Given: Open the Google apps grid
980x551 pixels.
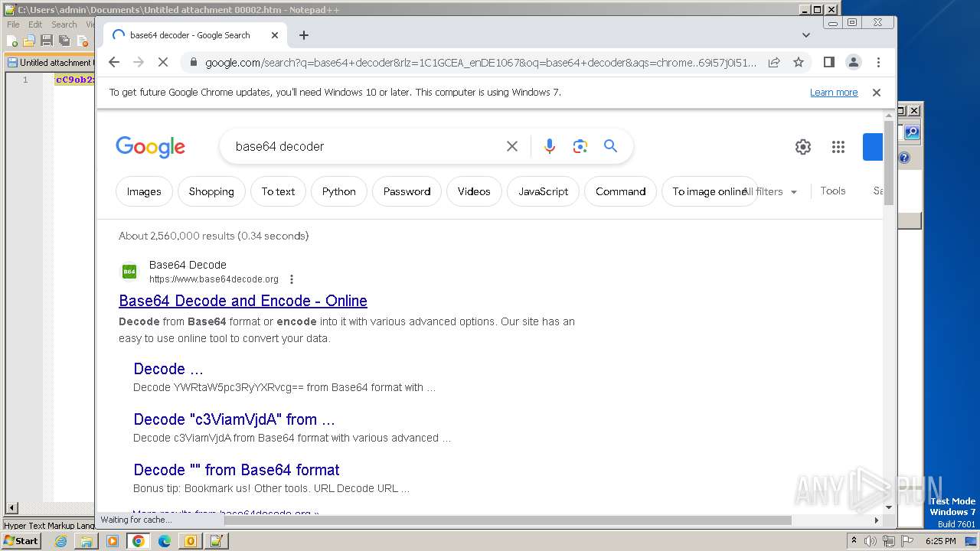Looking at the screenshot, I should (x=838, y=147).
